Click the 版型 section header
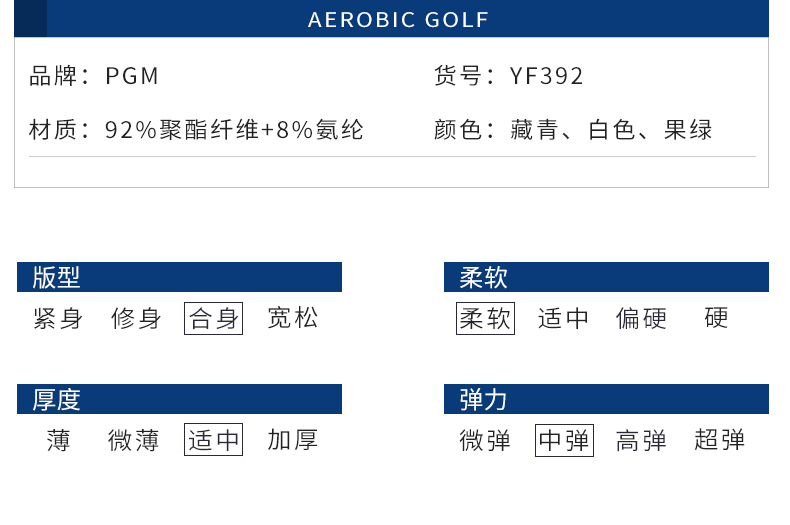790x525 pixels. pos(179,277)
